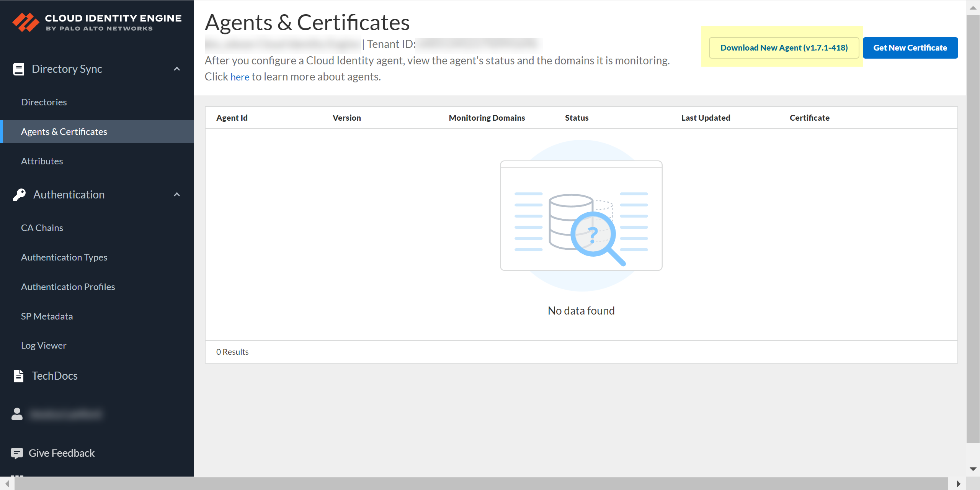
Task: Click the vertical scrollbar down arrow
Action: pos(973,469)
